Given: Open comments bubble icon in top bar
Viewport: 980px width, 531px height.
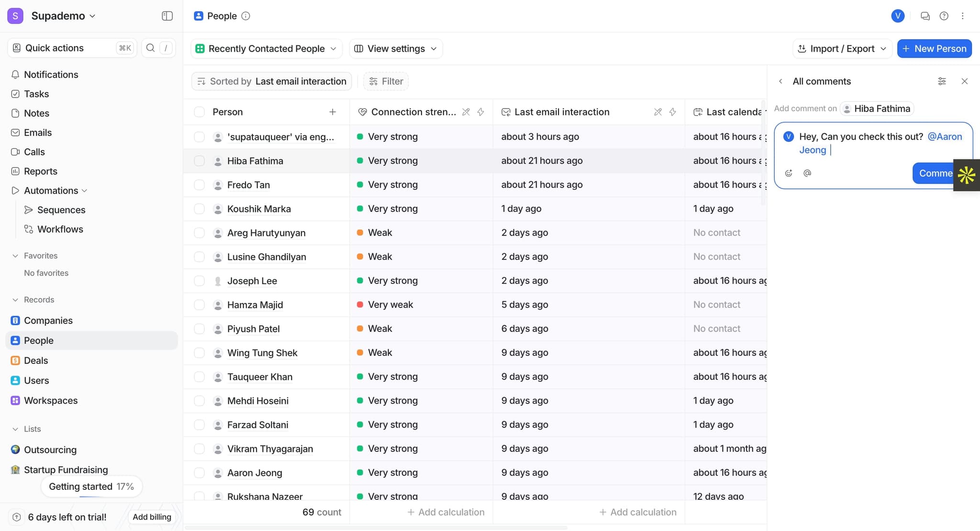Looking at the screenshot, I should (x=925, y=16).
